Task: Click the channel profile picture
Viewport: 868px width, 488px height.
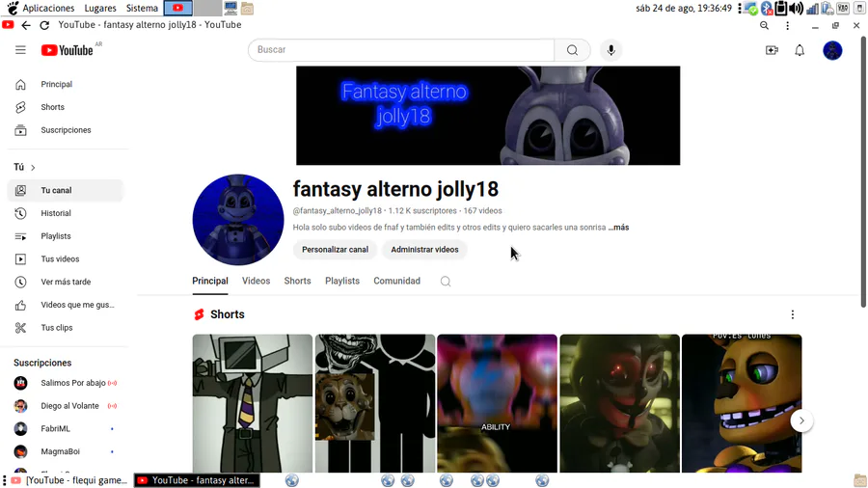Action: pos(238,220)
